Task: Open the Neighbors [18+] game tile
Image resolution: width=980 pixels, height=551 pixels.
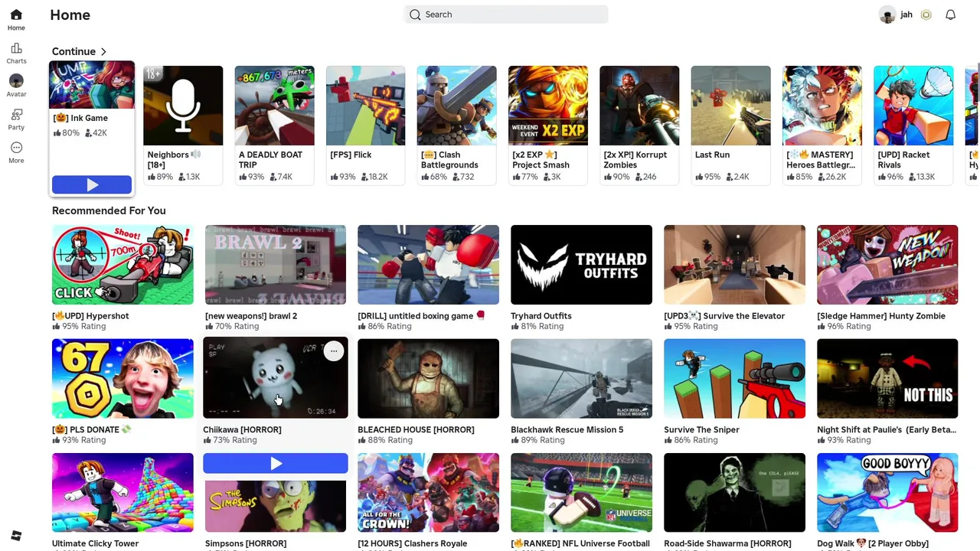Action: pyautogui.click(x=183, y=125)
